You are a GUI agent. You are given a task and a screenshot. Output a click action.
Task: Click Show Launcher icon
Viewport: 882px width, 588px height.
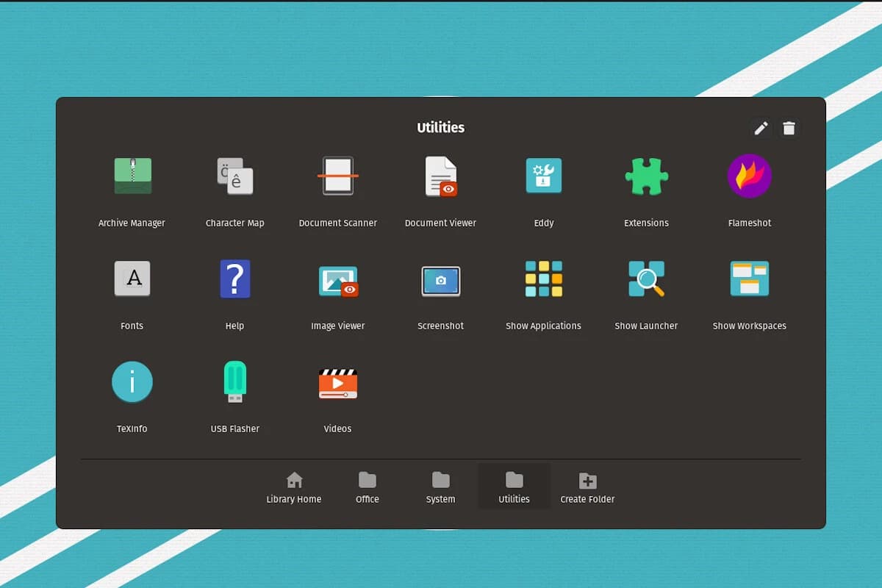647,279
